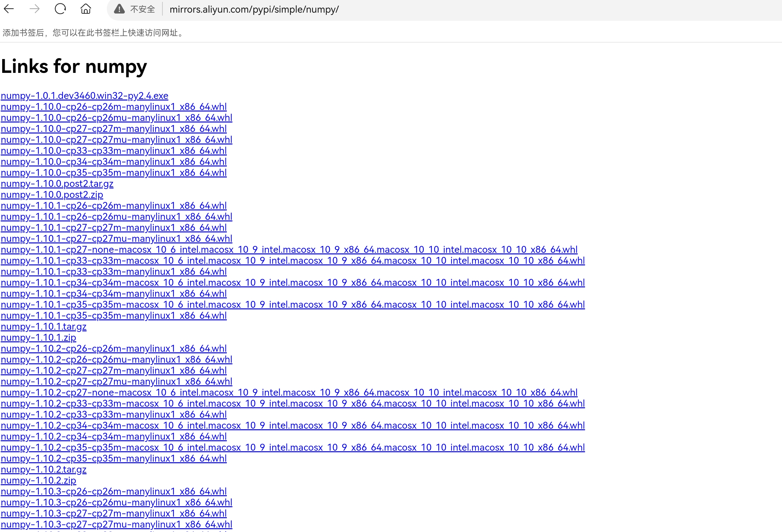Open numpy-1.10.3-cp27-cp27mu-manylinux1 wheel link
This screenshot has height=532, width=782.
click(117, 524)
